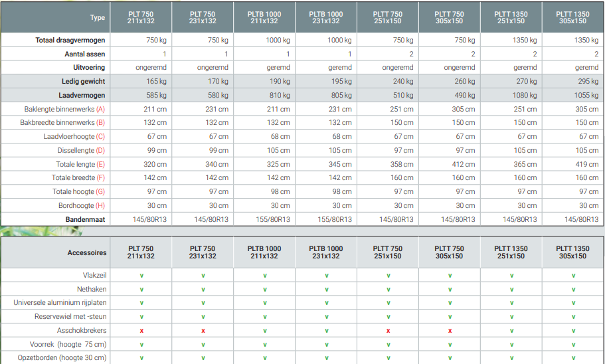Click 'Bakbreedte binnenwerks (B)' label
This screenshot has height=364, width=605.
coord(62,123)
